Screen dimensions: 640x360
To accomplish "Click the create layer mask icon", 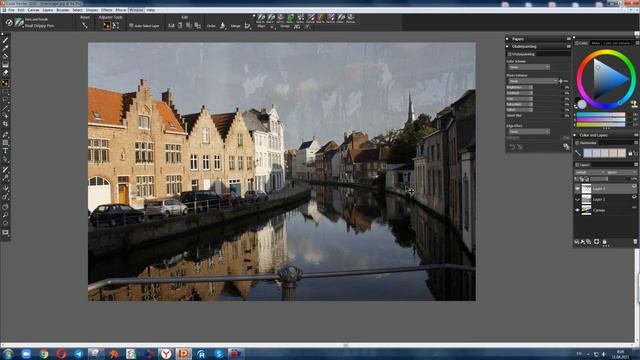I will 596,242.
